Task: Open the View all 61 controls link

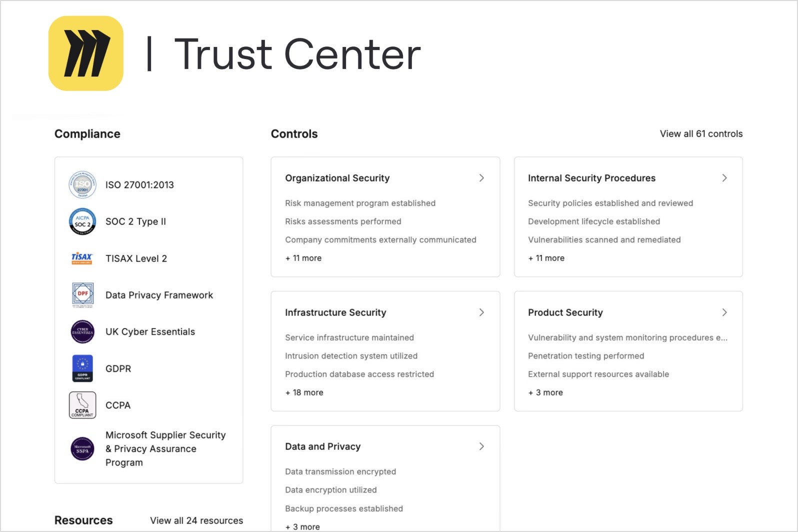Action: [x=701, y=134]
